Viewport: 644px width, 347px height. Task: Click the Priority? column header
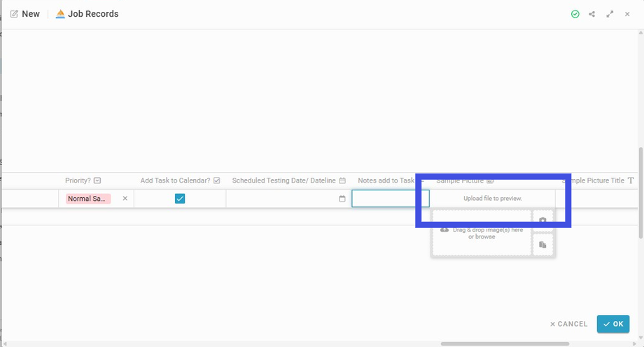78,180
